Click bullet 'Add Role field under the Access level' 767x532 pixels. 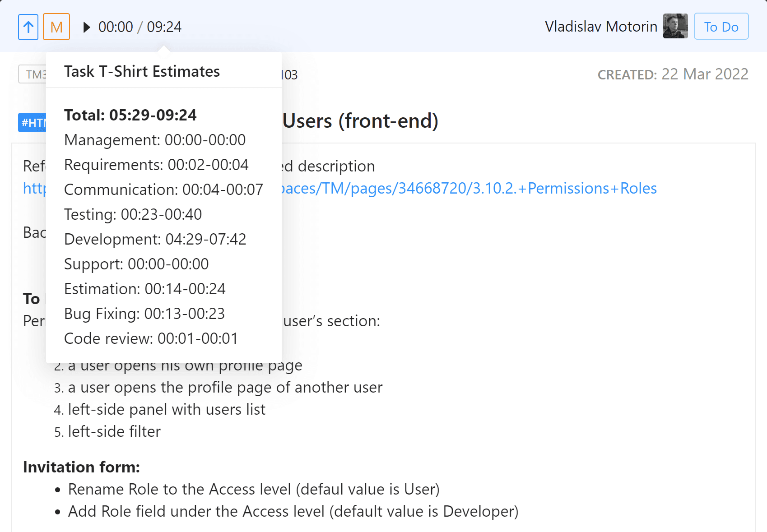point(293,511)
